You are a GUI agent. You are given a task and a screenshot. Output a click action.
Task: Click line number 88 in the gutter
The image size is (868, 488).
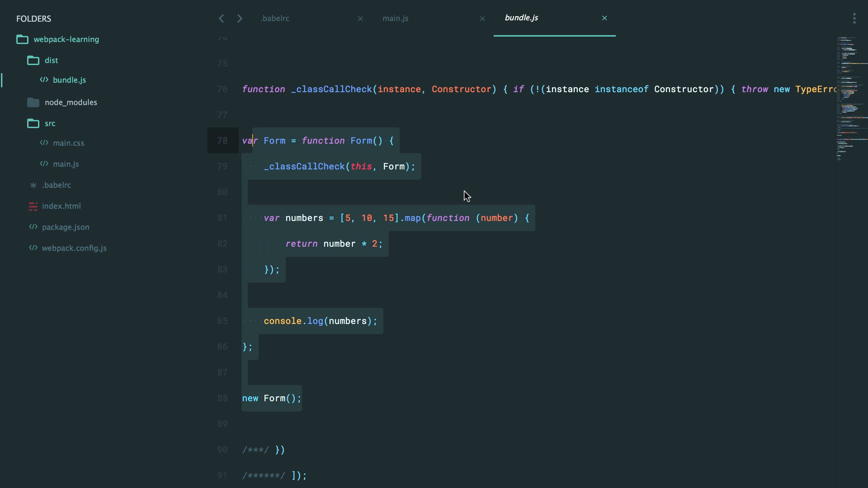tap(222, 398)
